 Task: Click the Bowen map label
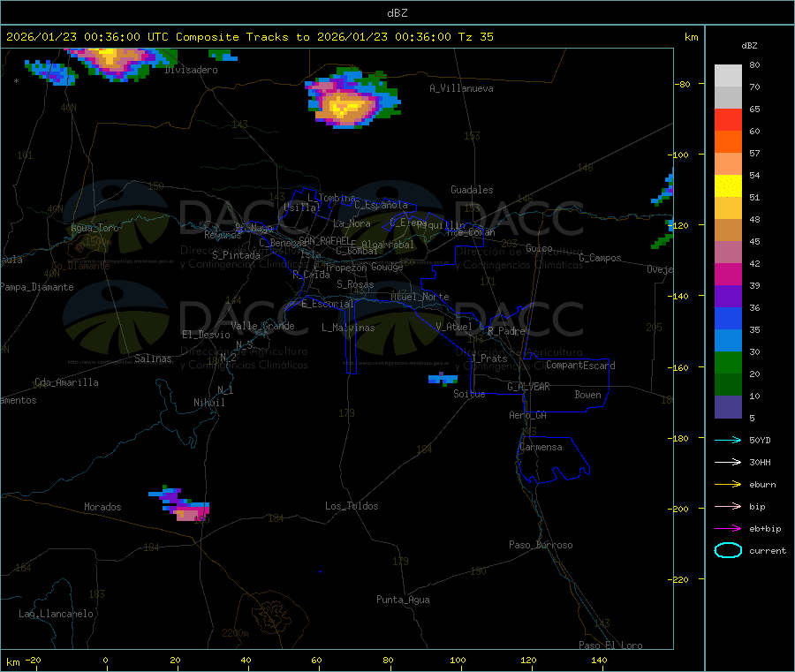[x=587, y=395]
